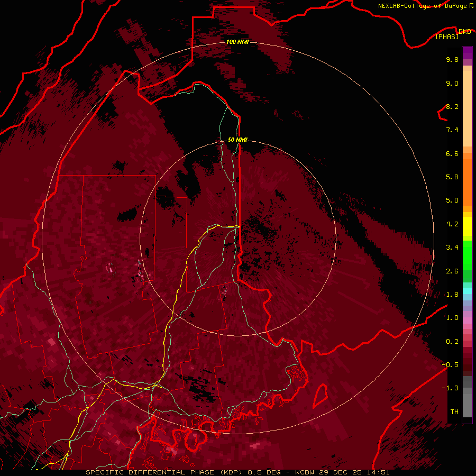Image resolution: width=476 pixels, height=476 pixels.
Task: Click the cyan segment of the color bar
Action: point(467,291)
